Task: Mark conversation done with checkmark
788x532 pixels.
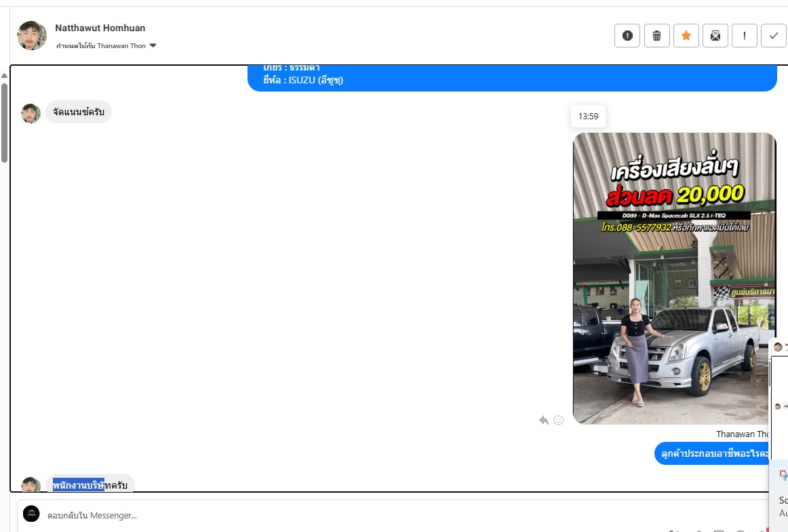Action: tap(774, 36)
